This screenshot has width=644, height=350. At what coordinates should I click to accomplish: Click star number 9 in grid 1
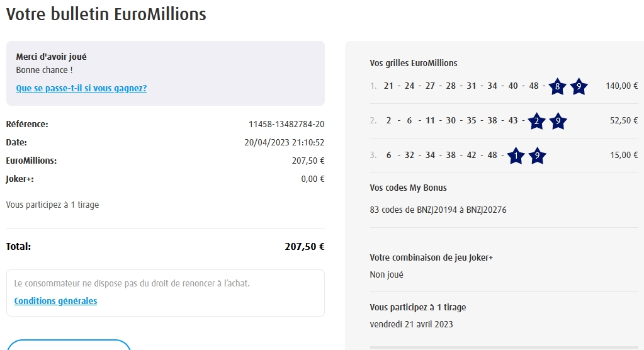tap(579, 87)
